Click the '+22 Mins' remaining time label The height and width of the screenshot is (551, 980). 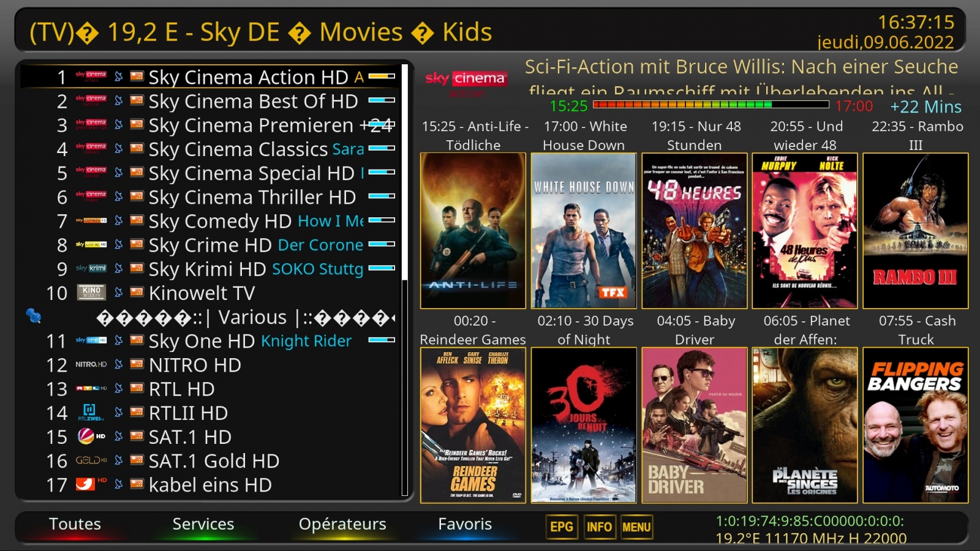(x=925, y=107)
